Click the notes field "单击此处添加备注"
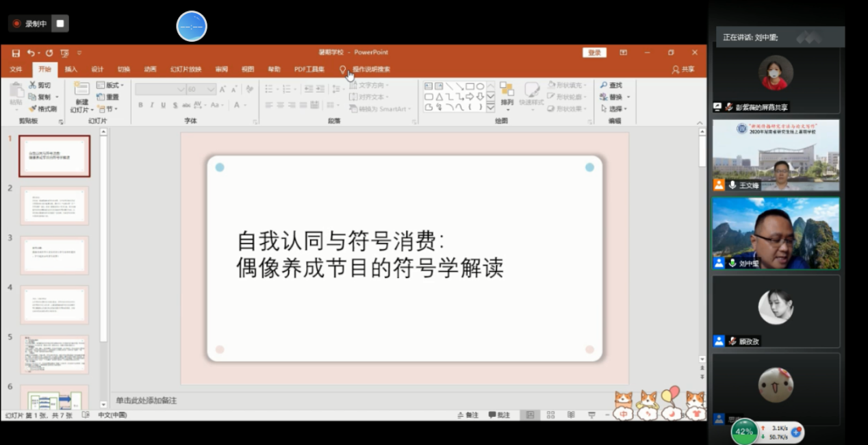This screenshot has width=868, height=445. click(146, 400)
